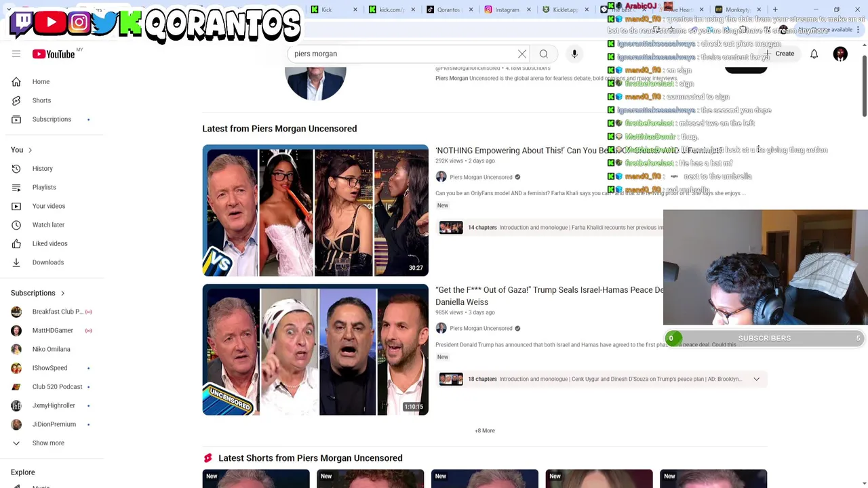Screen dimensions: 868x488
Task: Open notifications bell
Action: click(x=814, y=54)
